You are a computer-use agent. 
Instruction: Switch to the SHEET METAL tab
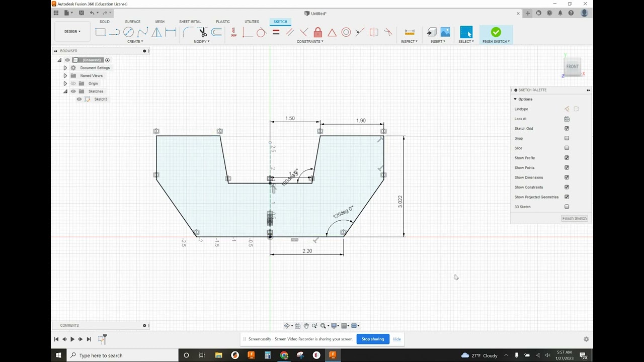(x=190, y=22)
